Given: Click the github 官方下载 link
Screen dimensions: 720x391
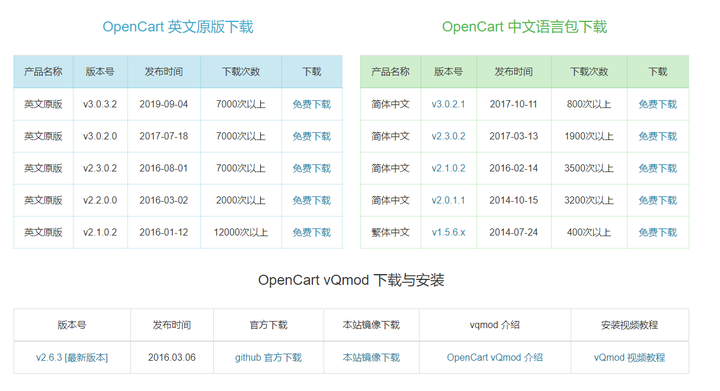Looking at the screenshot, I should point(268,357).
